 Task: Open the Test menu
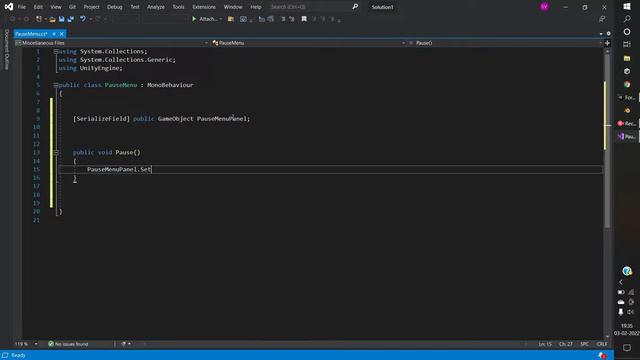pyautogui.click(x=135, y=7)
